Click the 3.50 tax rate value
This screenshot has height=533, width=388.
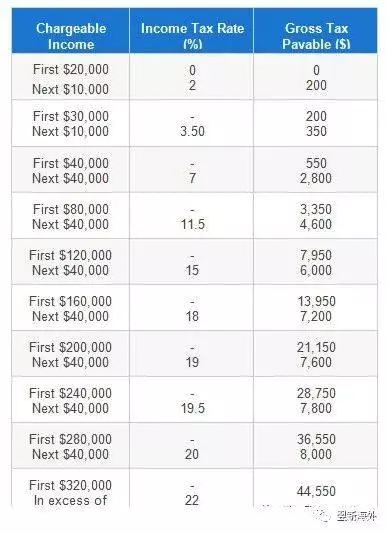tap(192, 132)
